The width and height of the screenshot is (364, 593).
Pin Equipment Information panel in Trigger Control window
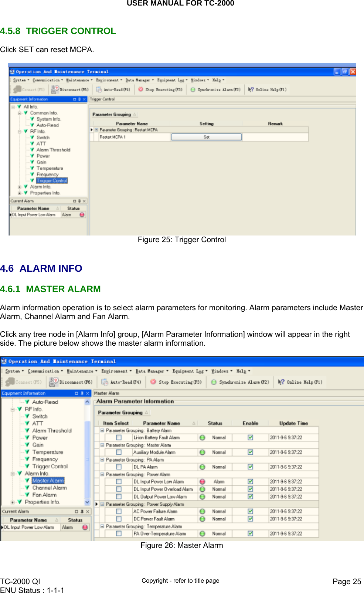[79, 99]
